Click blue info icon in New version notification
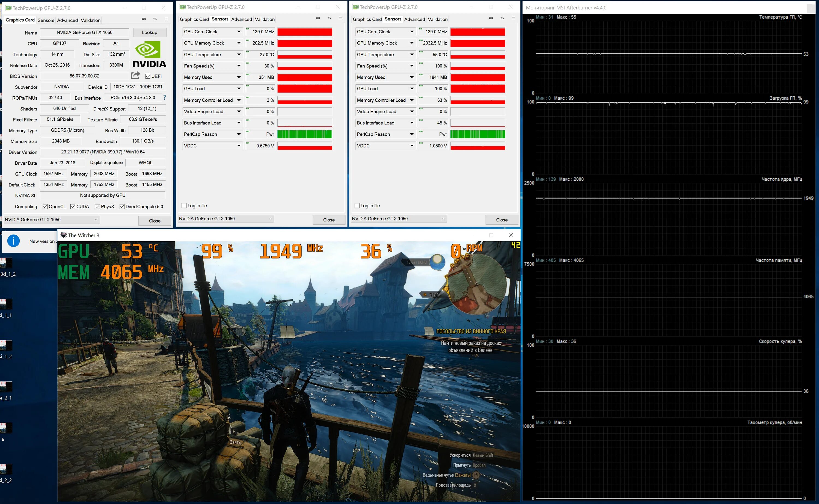819x504 pixels. (13, 241)
